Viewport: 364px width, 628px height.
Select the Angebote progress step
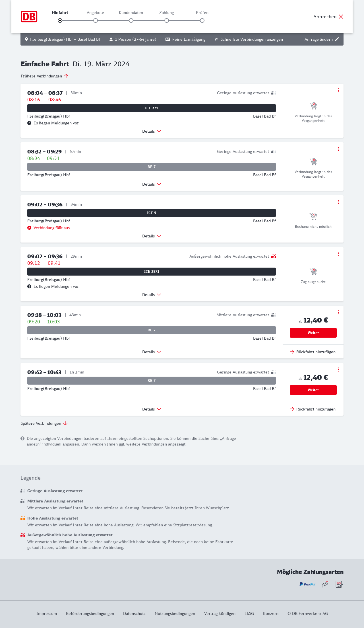(96, 20)
